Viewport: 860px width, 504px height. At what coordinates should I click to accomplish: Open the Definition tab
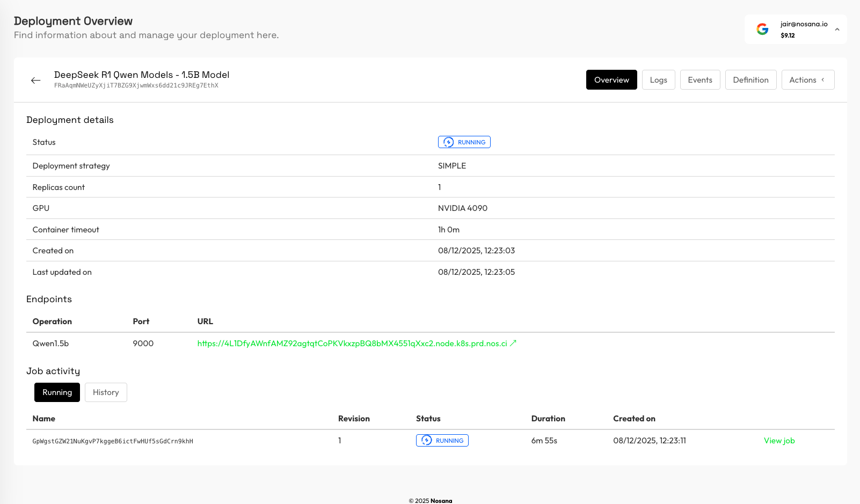(x=750, y=79)
